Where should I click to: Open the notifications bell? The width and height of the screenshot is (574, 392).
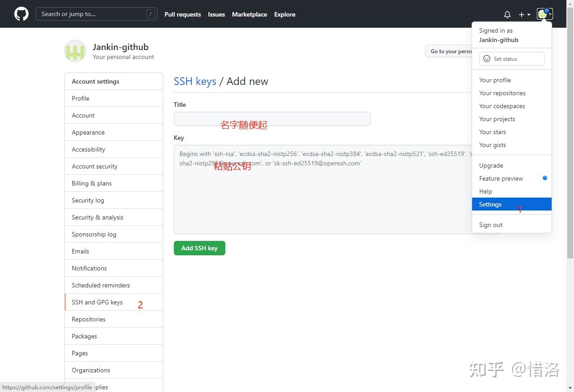click(x=507, y=14)
